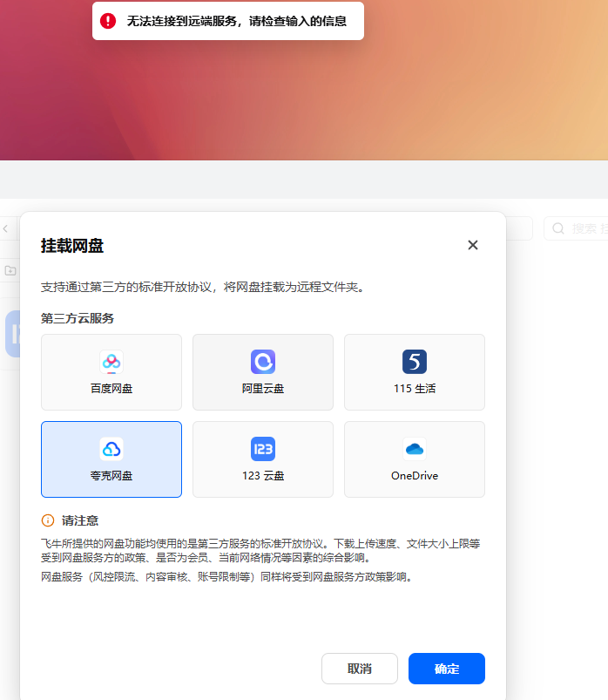The height and width of the screenshot is (700, 608).
Task: Click the error message 无法连接到远端服务
Action: click(x=236, y=21)
